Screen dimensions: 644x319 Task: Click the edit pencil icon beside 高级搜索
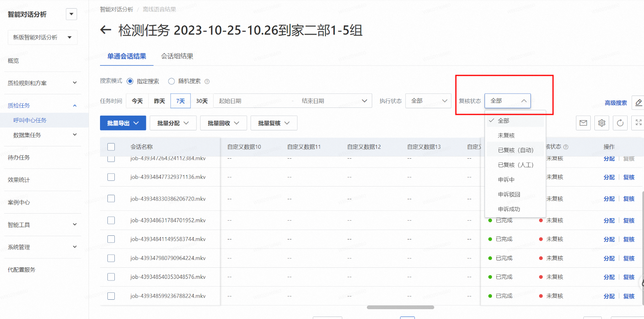638,103
